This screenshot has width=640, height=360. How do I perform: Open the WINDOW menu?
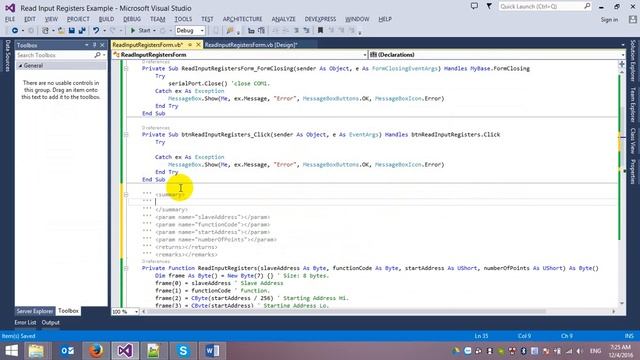[357, 19]
